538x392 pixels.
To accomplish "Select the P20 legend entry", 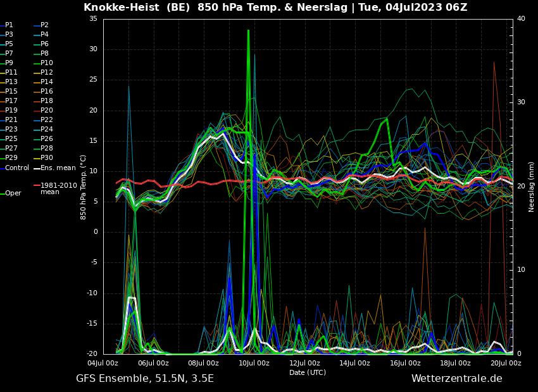I will [x=46, y=111].
